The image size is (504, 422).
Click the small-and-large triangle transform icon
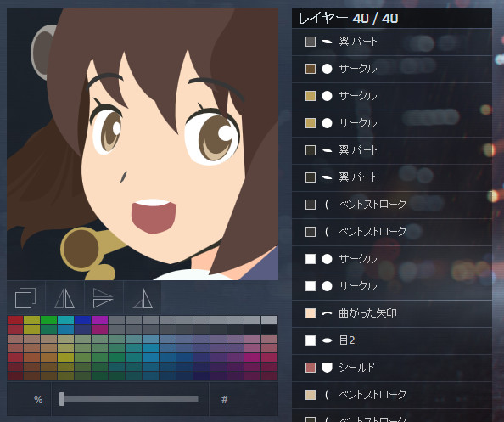143,299
